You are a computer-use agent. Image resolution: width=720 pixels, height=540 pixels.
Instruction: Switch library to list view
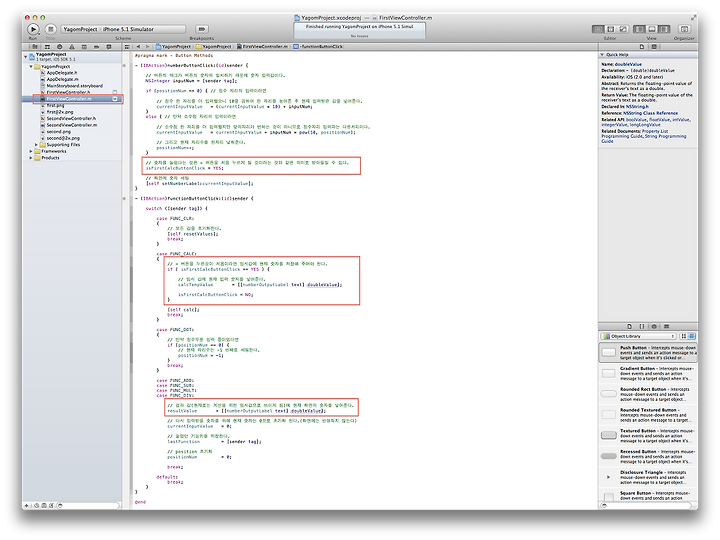click(692, 336)
